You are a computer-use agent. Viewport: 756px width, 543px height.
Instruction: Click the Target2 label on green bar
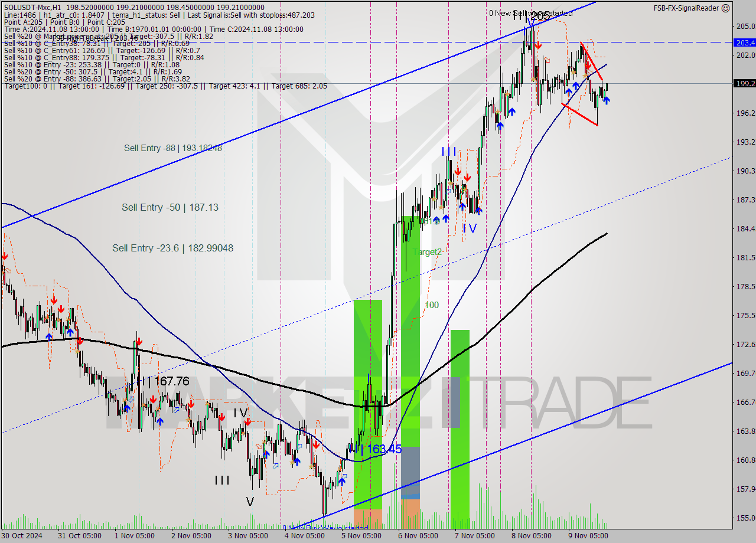point(428,252)
